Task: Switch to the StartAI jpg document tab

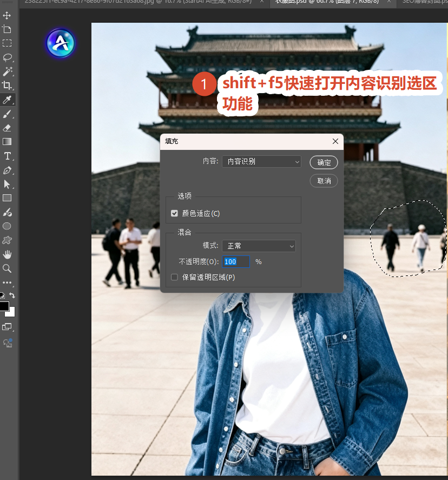Action: click(x=138, y=2)
